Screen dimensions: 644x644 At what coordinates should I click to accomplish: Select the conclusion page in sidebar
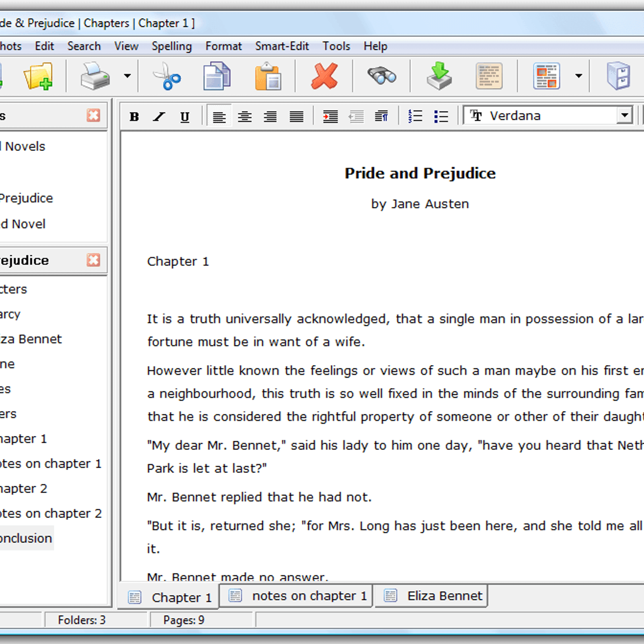[27, 539]
